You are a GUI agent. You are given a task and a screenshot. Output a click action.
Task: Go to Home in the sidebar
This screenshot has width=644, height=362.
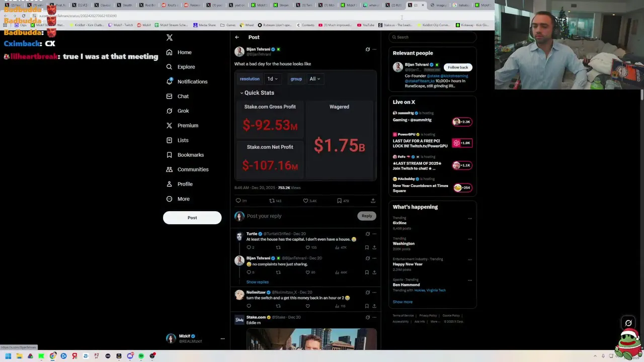[x=179, y=52]
